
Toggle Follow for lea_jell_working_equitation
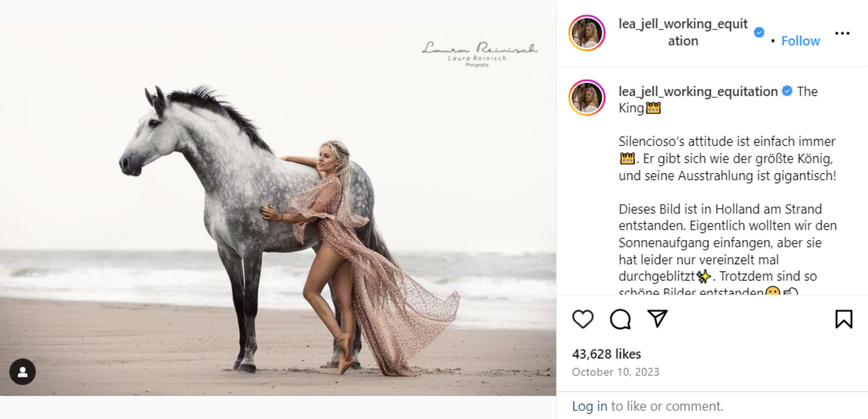point(800,40)
